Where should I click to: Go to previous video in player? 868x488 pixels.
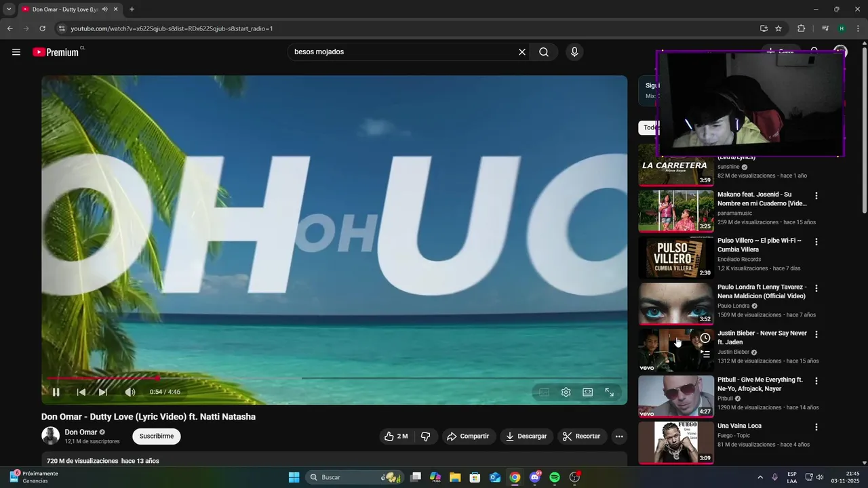81,392
